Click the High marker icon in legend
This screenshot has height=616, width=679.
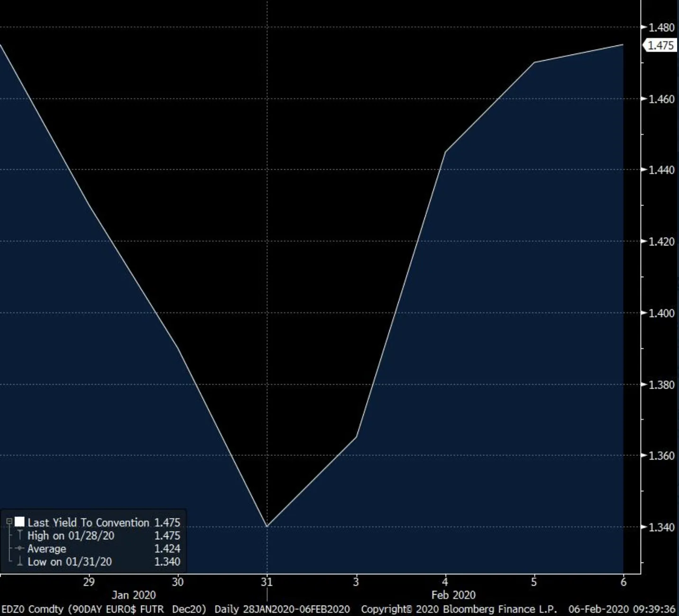coord(19,535)
